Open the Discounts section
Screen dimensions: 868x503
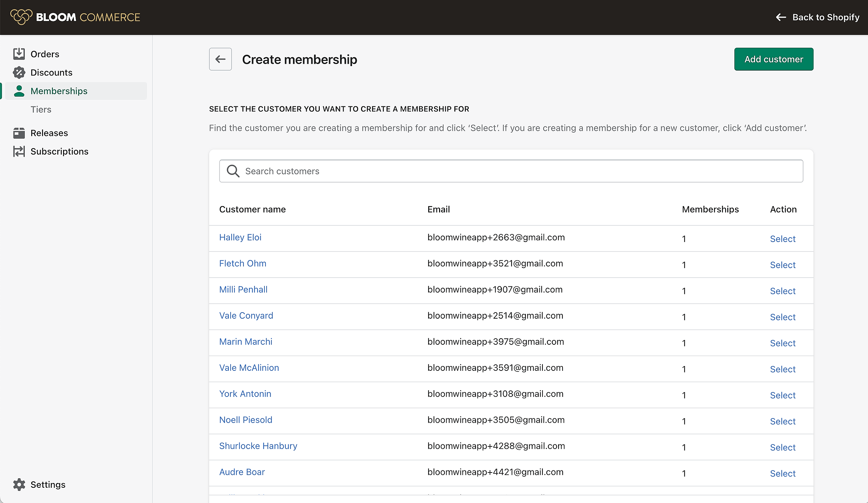51,73
